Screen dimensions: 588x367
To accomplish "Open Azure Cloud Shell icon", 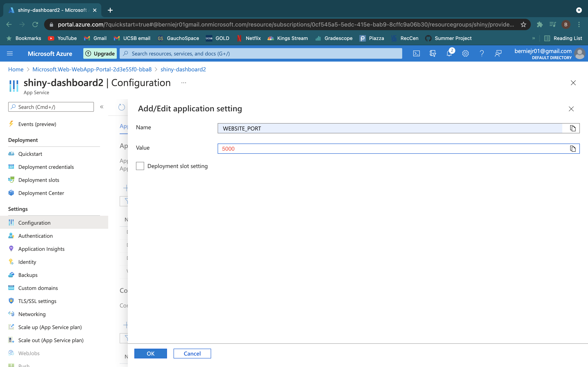I will (x=416, y=53).
